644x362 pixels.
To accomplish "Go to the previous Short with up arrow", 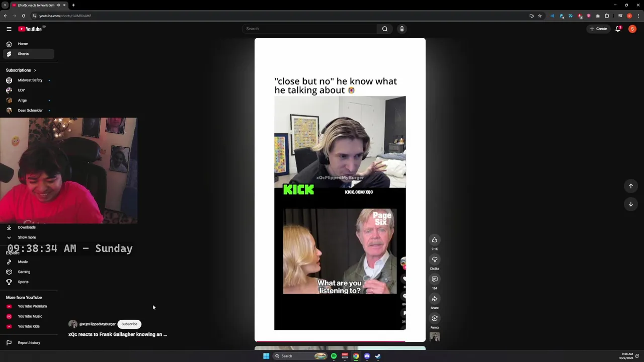I will point(631,186).
